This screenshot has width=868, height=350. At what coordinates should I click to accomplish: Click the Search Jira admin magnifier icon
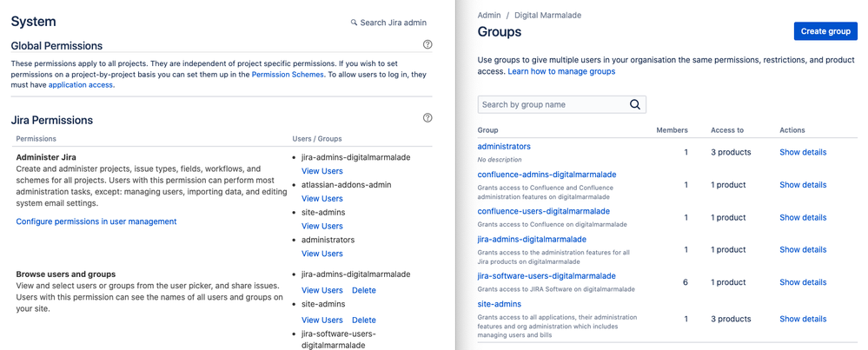(x=354, y=23)
